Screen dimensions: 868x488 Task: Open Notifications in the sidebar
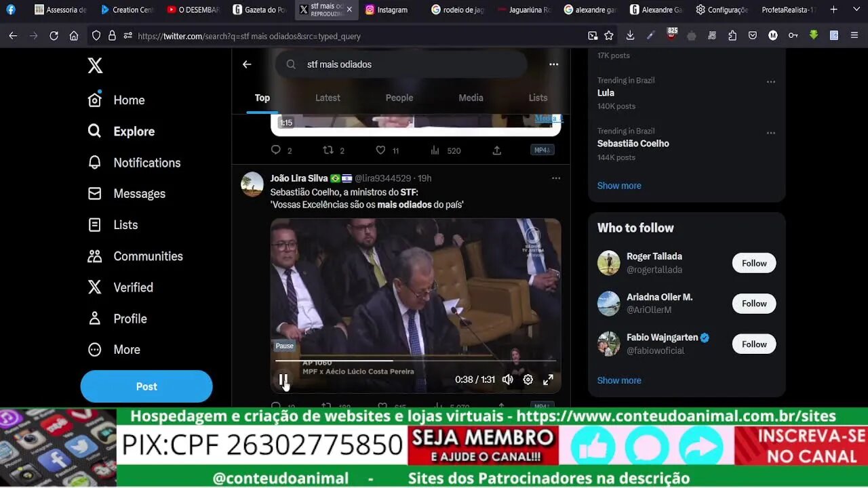click(134, 163)
